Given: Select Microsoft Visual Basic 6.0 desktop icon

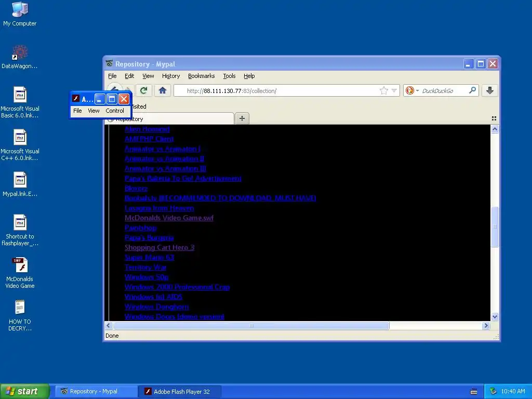Looking at the screenshot, I should (20, 102).
